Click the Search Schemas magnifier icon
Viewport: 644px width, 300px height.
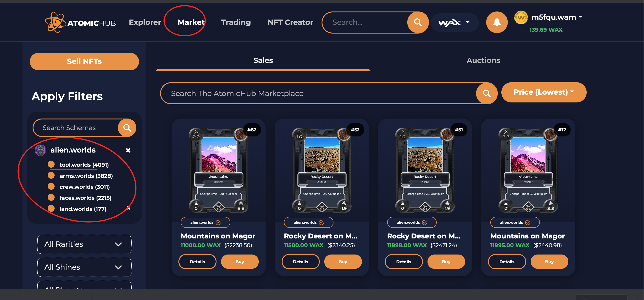pos(127,128)
